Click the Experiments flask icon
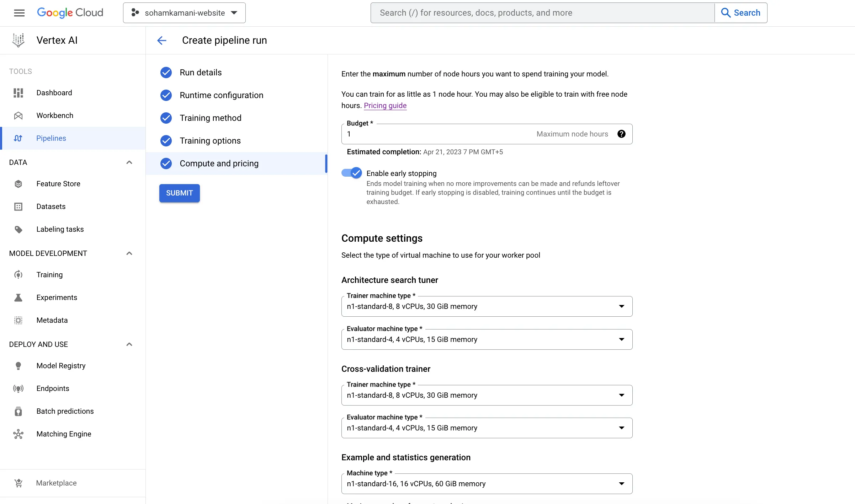 point(18,297)
